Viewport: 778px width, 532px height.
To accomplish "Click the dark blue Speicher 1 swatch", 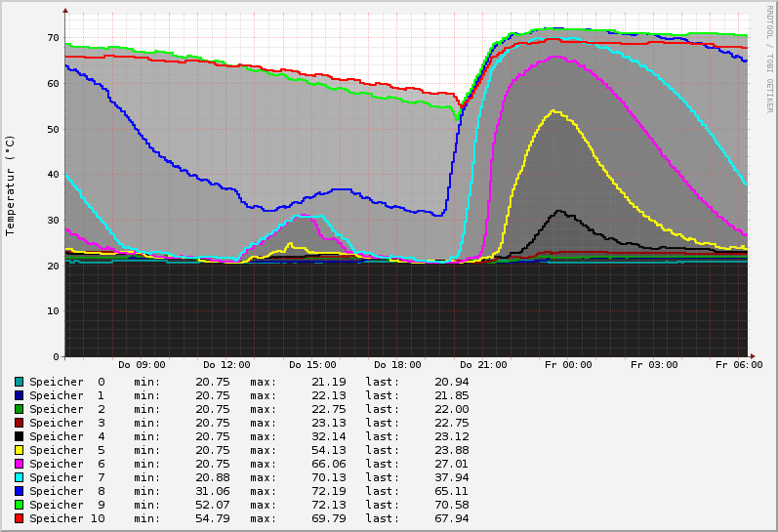I will coord(19,395).
